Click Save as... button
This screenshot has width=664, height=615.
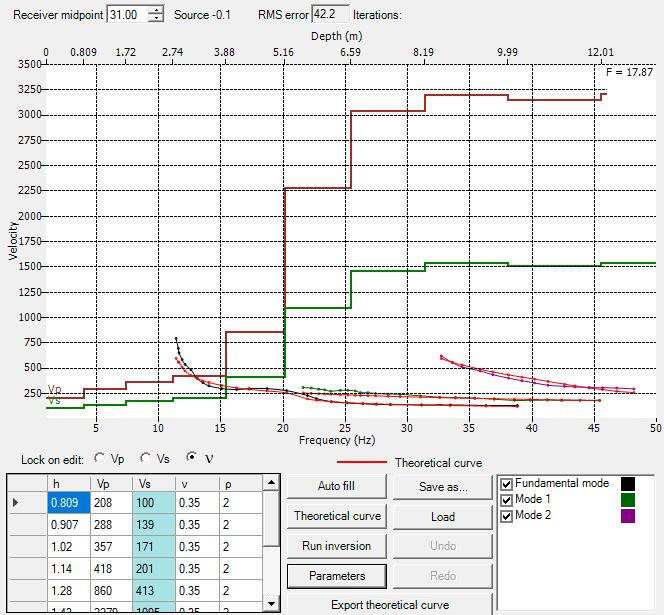443,487
